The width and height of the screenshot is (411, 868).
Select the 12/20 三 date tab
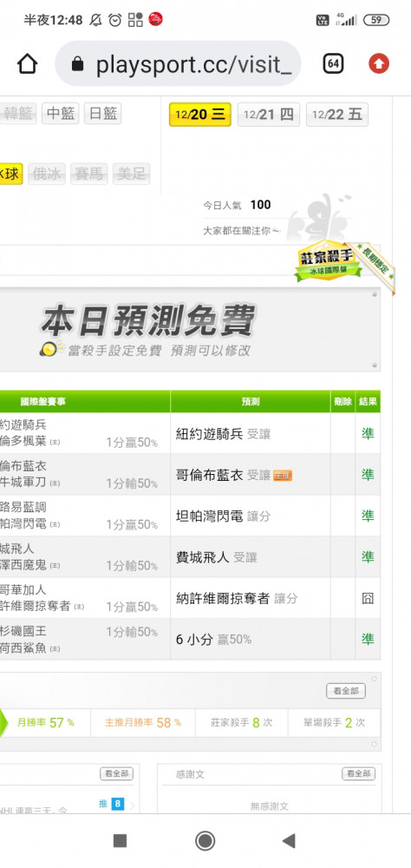click(x=199, y=115)
